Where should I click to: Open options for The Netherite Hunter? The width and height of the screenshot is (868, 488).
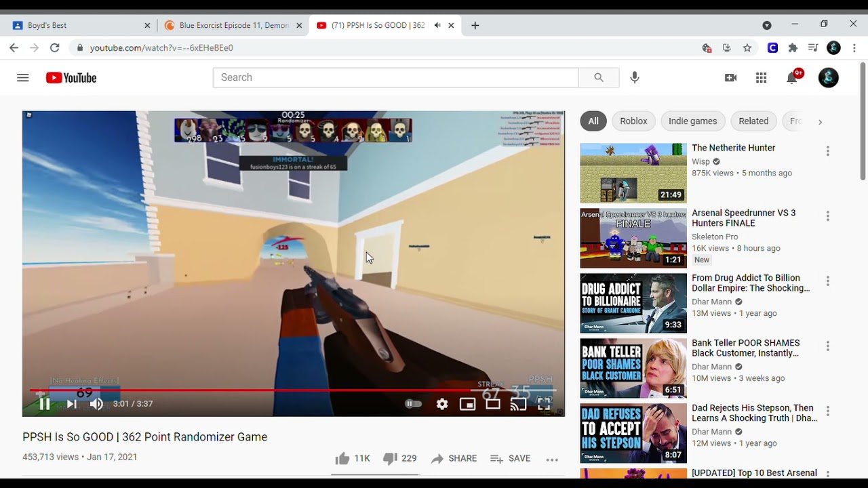click(827, 151)
